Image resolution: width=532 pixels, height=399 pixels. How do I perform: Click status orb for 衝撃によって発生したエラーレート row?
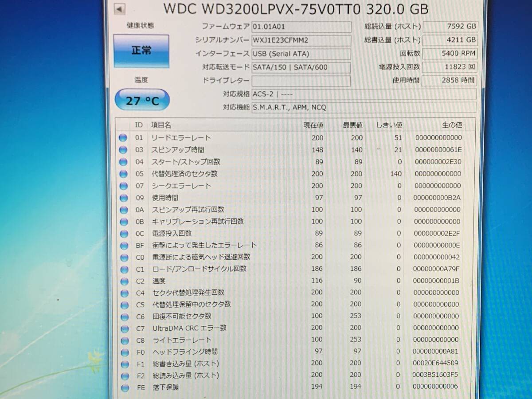tap(123, 246)
